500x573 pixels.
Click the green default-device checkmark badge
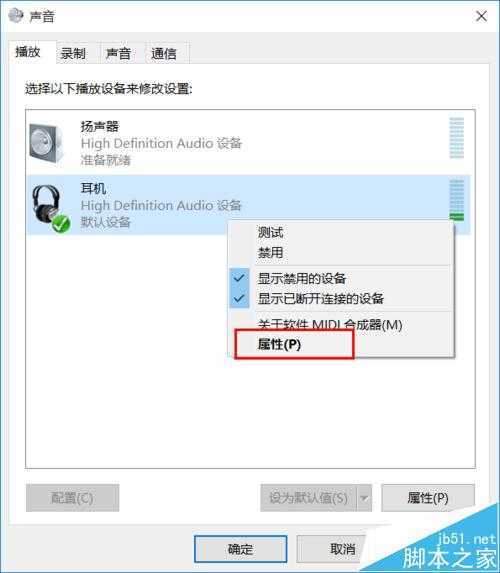pos(61,224)
